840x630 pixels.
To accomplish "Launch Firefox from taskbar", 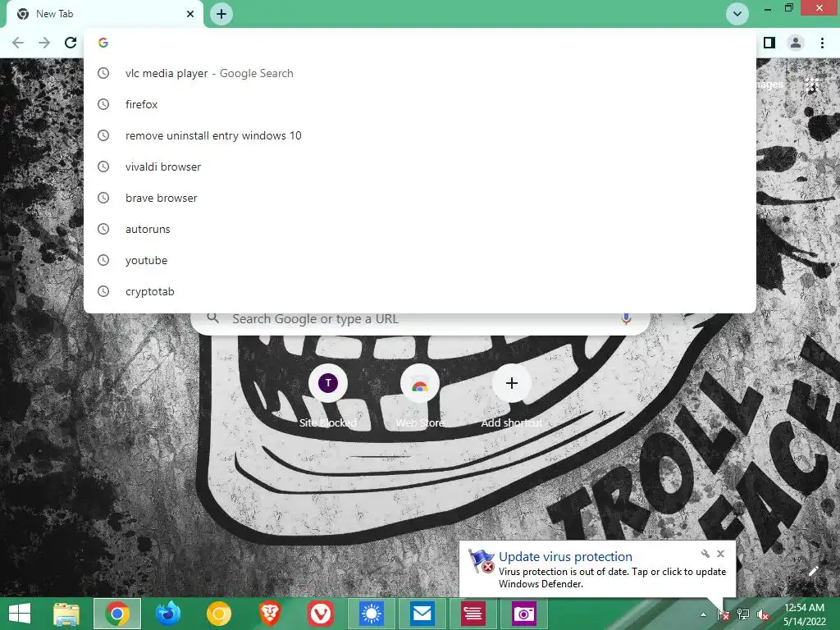I will [x=167, y=614].
